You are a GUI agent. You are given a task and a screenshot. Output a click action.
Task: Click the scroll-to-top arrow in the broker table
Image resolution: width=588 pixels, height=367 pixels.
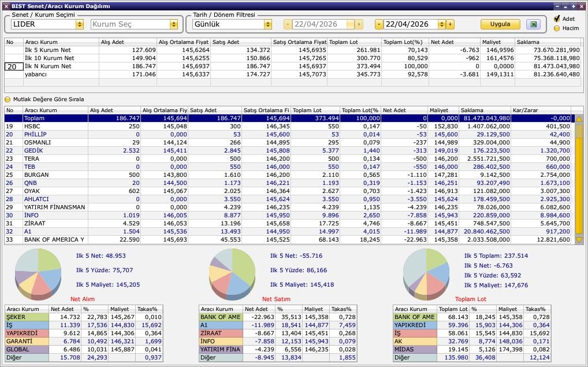click(579, 119)
